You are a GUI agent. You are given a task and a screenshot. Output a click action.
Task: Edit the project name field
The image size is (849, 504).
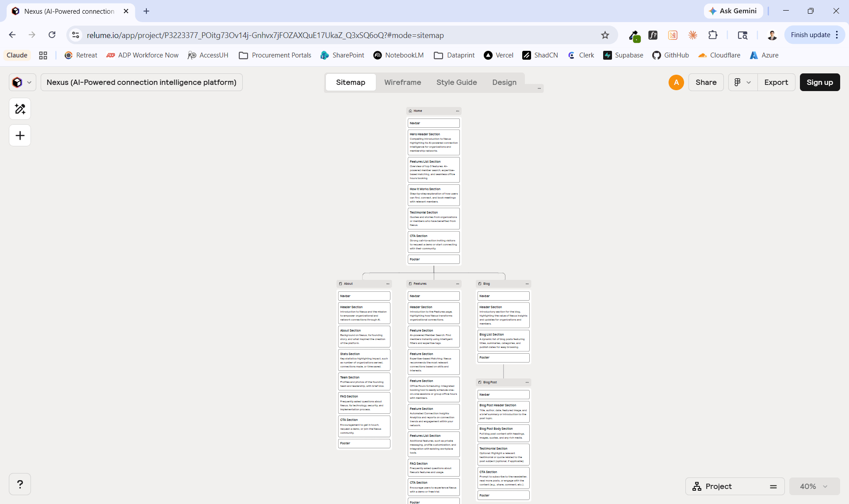click(141, 82)
